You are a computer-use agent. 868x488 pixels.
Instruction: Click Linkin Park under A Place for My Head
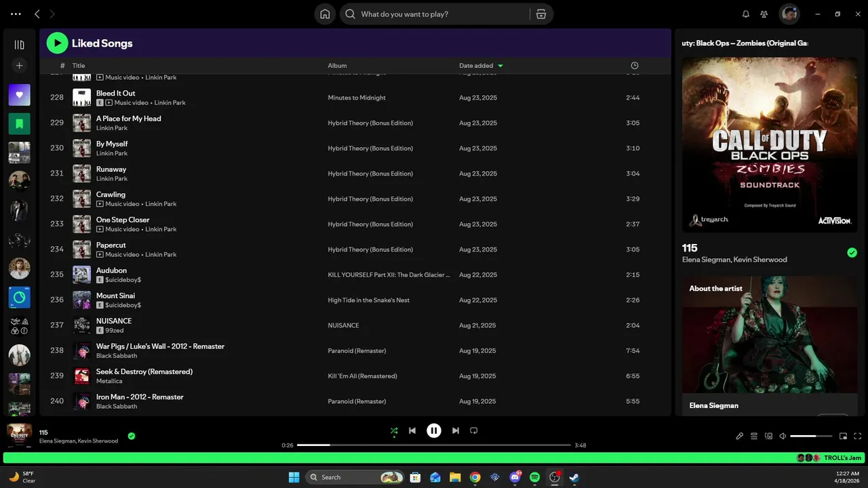click(x=112, y=128)
